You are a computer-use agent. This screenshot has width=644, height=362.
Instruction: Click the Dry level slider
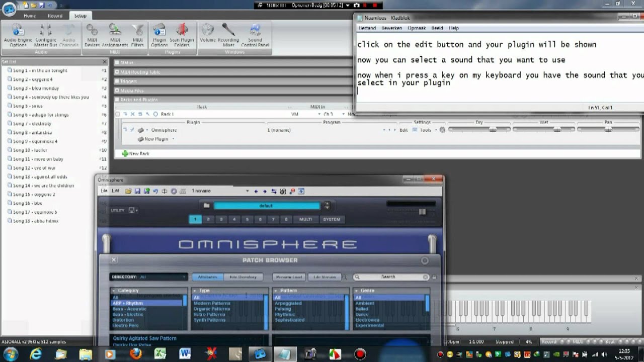click(x=478, y=129)
